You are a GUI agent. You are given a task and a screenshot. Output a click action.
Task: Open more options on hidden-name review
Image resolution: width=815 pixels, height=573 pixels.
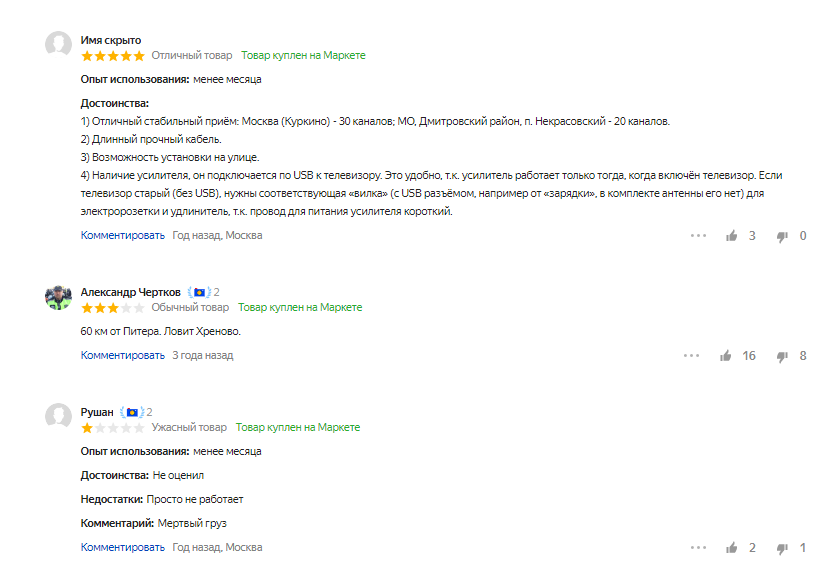pyautogui.click(x=698, y=236)
